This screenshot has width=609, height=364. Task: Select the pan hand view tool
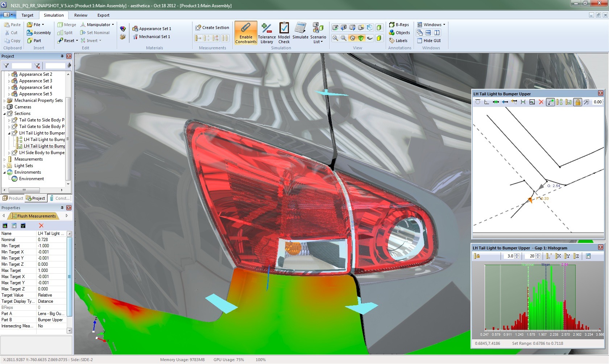click(x=352, y=38)
